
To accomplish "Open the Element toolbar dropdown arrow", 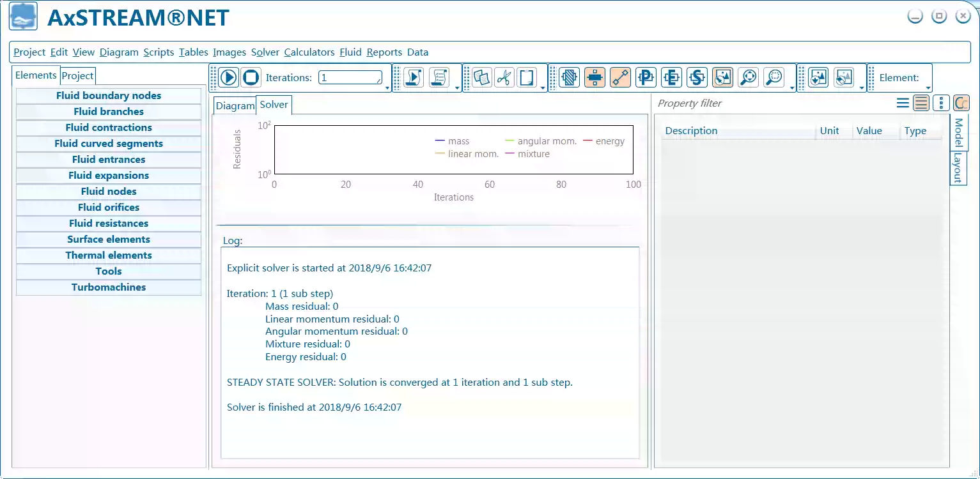I will click(x=928, y=88).
